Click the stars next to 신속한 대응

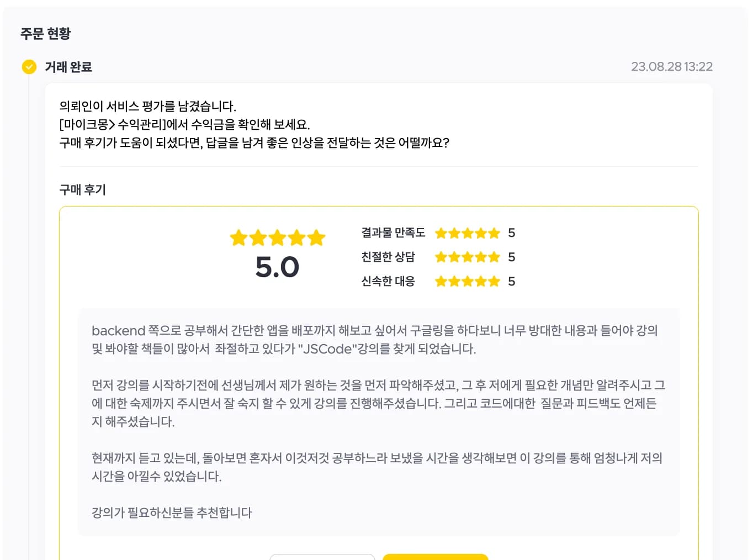pyautogui.click(x=468, y=282)
